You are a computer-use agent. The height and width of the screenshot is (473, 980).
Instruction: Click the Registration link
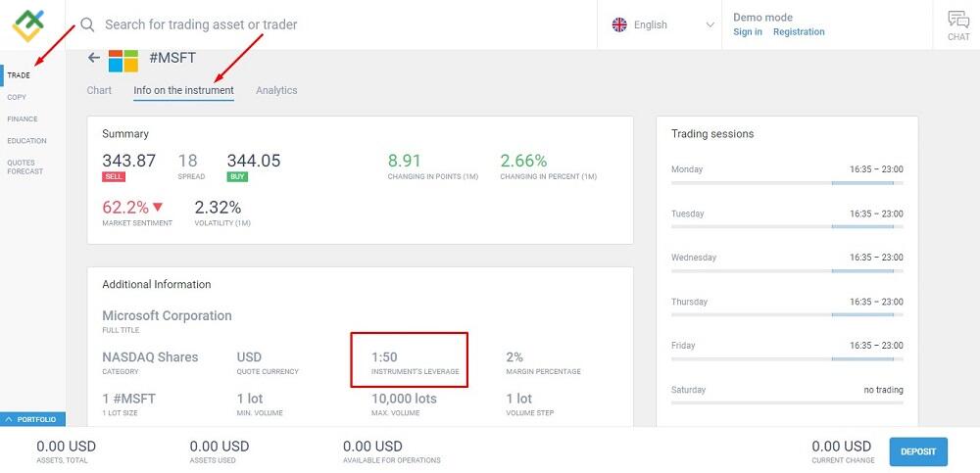pos(799,32)
